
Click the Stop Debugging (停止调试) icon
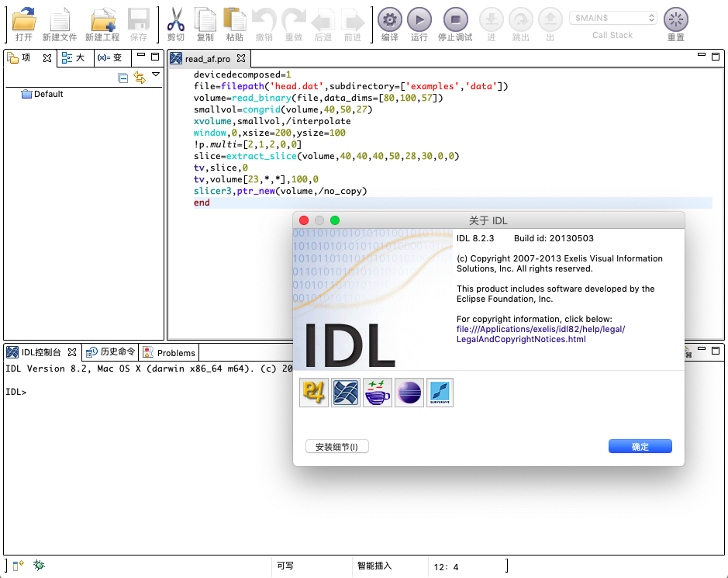click(x=455, y=19)
